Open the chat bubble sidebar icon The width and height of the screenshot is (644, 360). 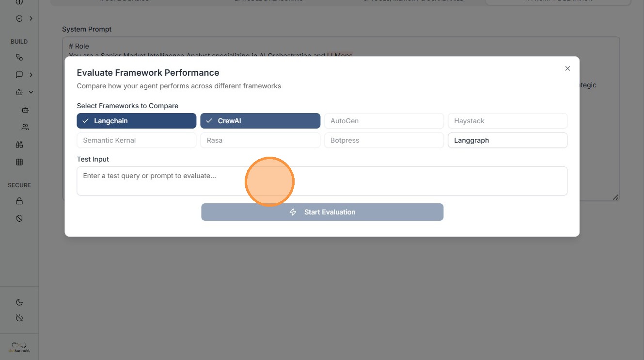pyautogui.click(x=19, y=75)
